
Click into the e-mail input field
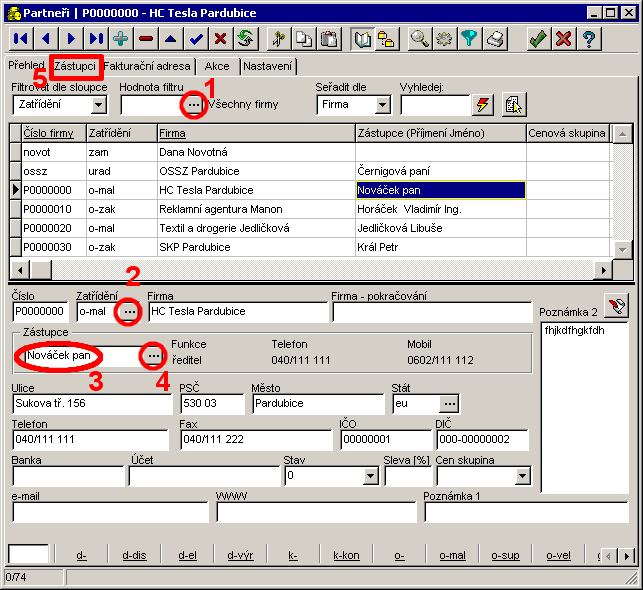click(x=110, y=512)
